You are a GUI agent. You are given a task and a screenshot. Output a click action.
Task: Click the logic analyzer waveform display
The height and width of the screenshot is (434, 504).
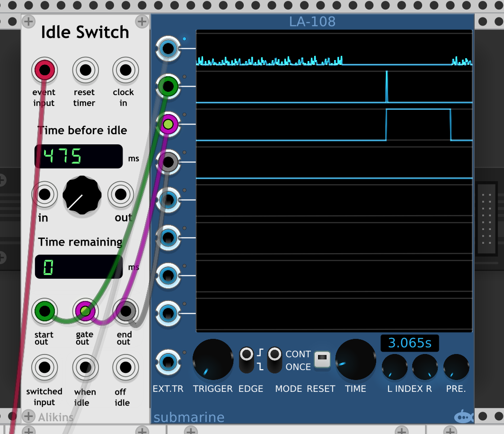334,181
